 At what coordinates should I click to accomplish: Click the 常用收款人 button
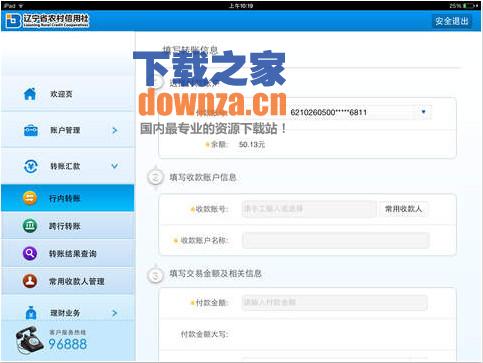(x=403, y=209)
